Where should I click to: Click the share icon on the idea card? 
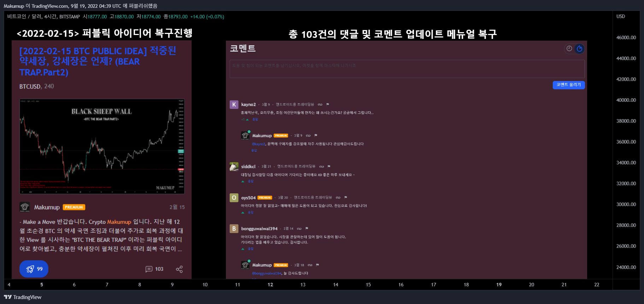tap(179, 269)
